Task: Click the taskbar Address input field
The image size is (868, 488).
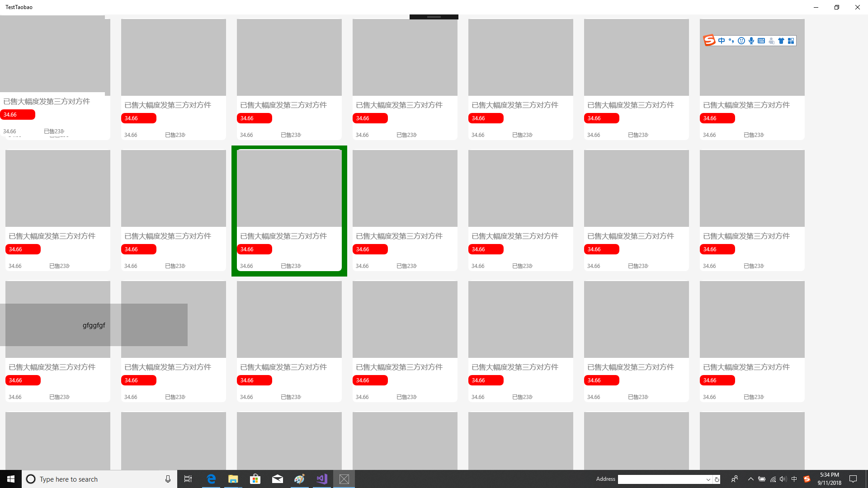Action: click(661, 479)
